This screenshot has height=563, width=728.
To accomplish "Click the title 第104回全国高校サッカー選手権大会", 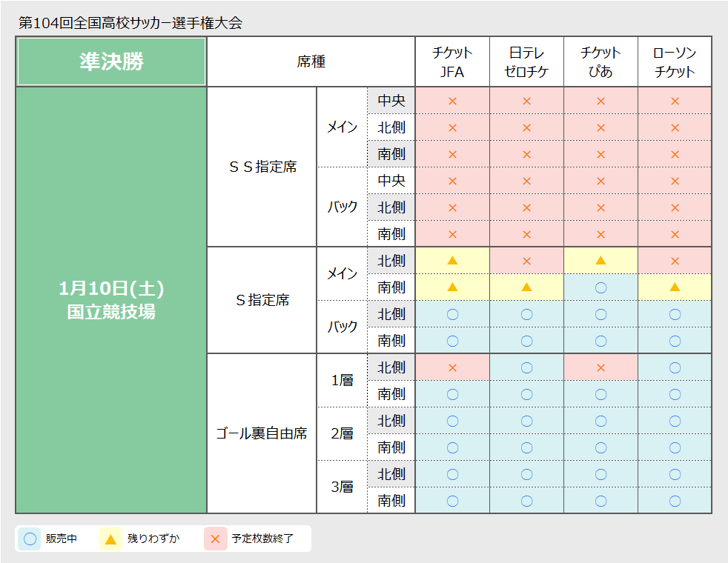I will tap(130, 23).
